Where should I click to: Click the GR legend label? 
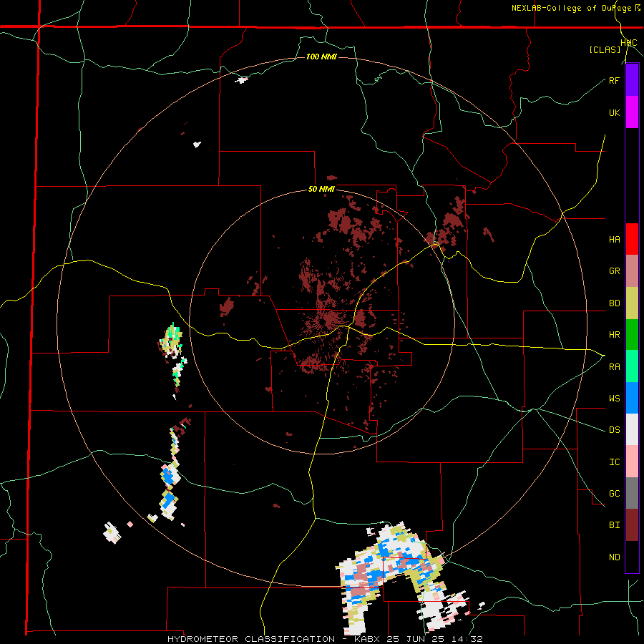tap(614, 271)
